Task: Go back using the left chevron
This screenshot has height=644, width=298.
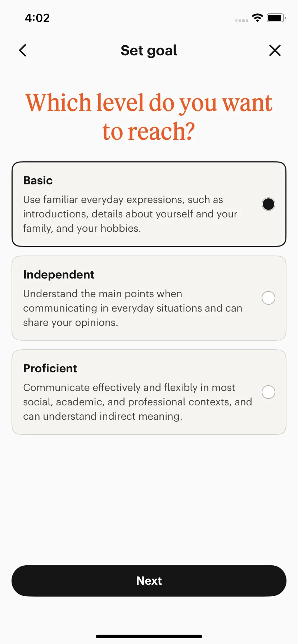Action: point(23,51)
